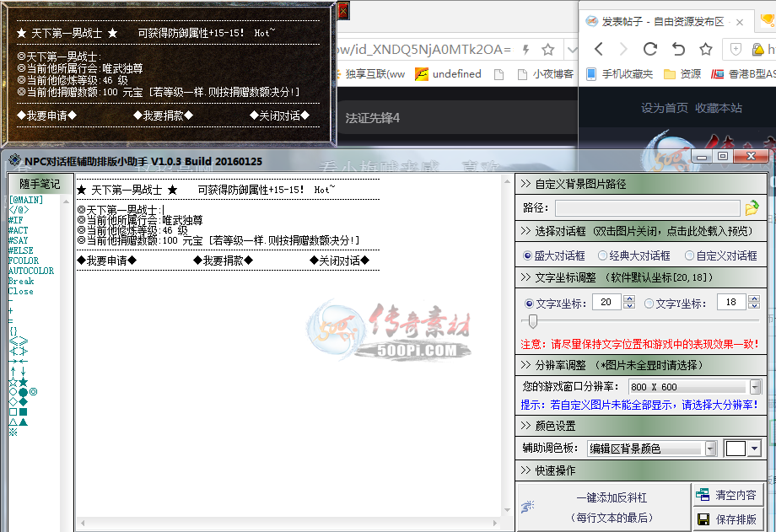The height and width of the screenshot is (532, 776).
Task: Open the 辅助调色板 编辑区背景颜色 dropdown
Action: tap(711, 449)
